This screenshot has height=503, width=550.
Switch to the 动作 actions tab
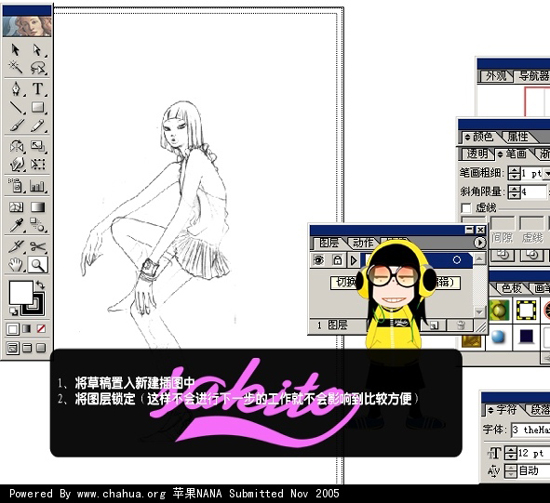(363, 243)
